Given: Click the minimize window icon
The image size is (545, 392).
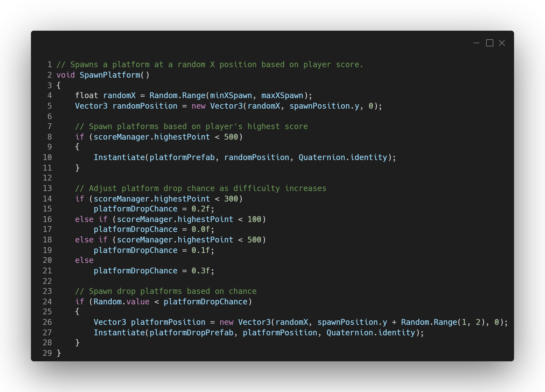Looking at the screenshot, I should pos(476,43).
